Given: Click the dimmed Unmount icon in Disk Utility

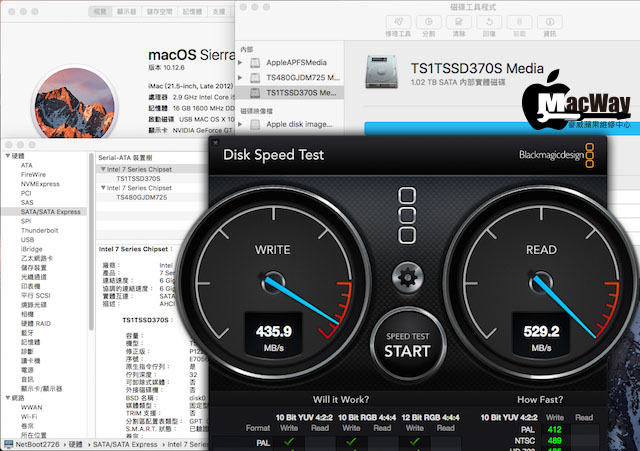Looking at the screenshot, I should [520, 22].
